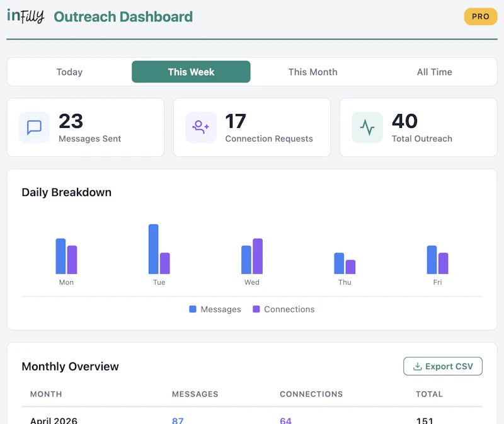Screen dimensions: 504x424
Task: Click the Tue axis label
Action: click(159, 282)
